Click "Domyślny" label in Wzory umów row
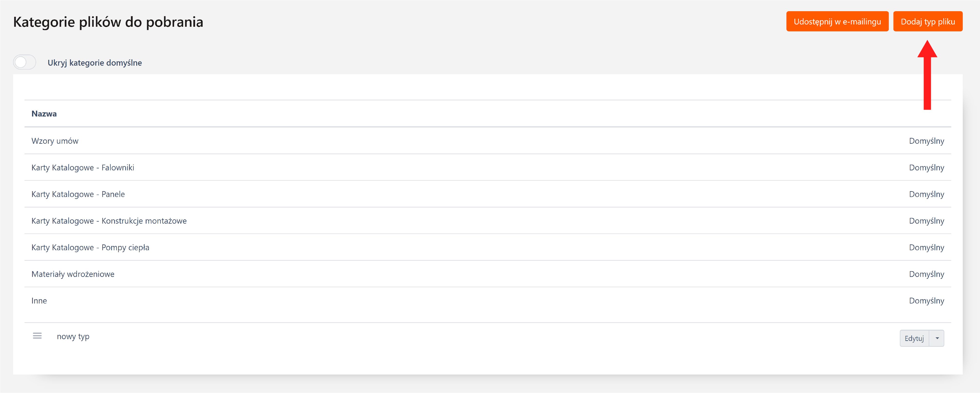The width and height of the screenshot is (980, 393). [926, 141]
